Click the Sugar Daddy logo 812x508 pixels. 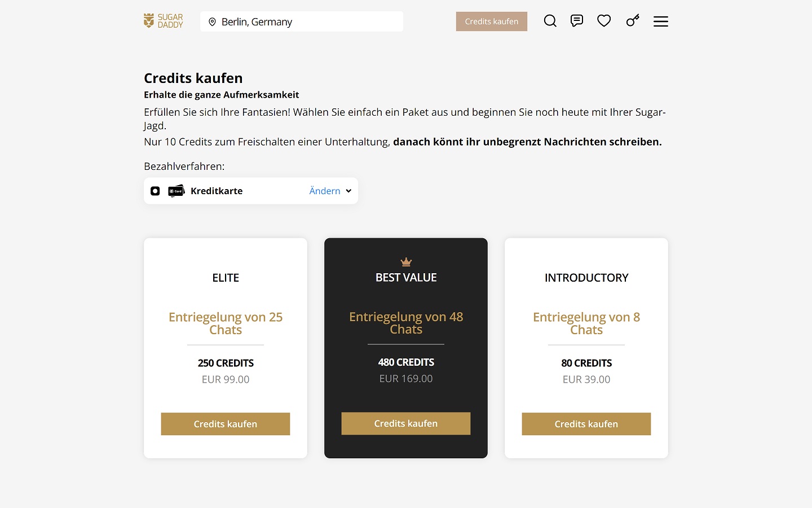(164, 21)
